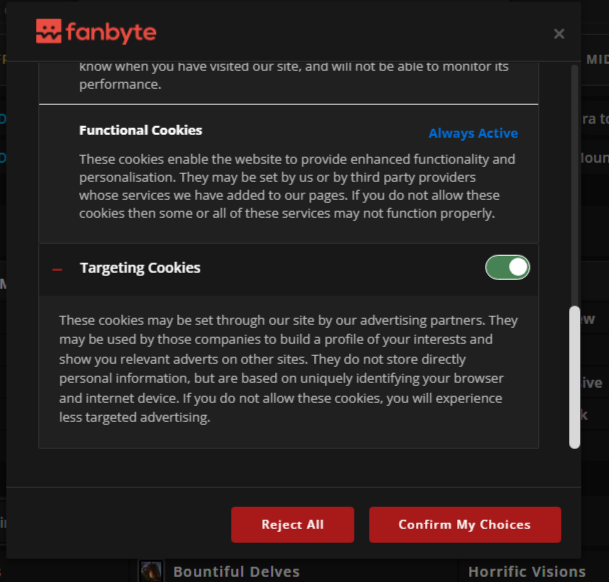609x582 pixels.
Task: Click the Targeting Cookies section heading
Action: tap(140, 268)
